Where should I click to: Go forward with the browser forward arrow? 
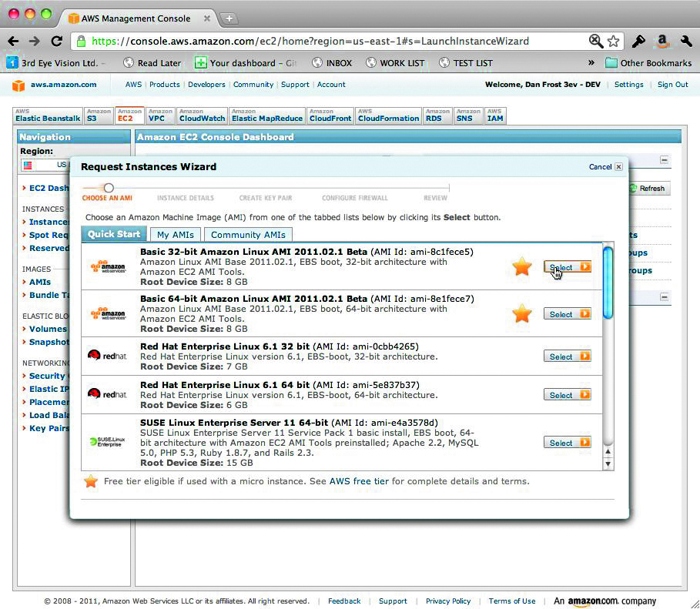[35, 42]
